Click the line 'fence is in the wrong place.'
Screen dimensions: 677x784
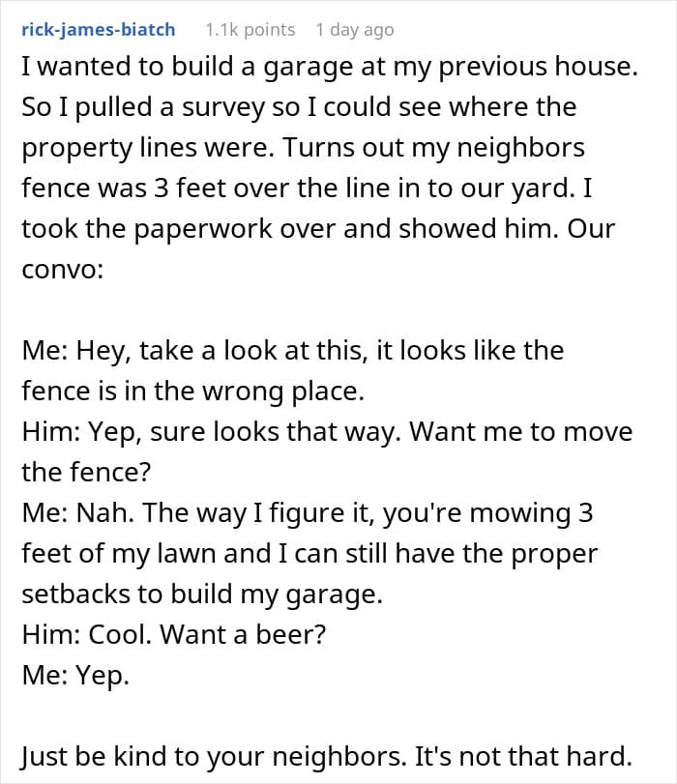(x=192, y=392)
